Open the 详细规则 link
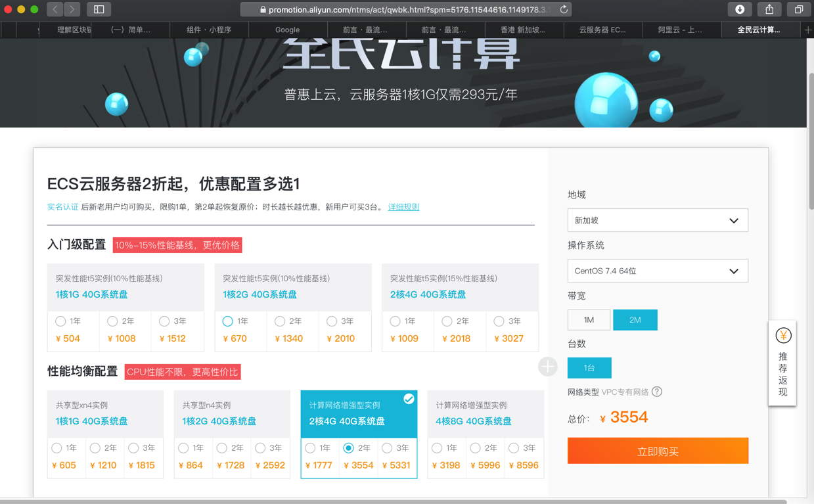The image size is (814, 504). [x=403, y=207]
